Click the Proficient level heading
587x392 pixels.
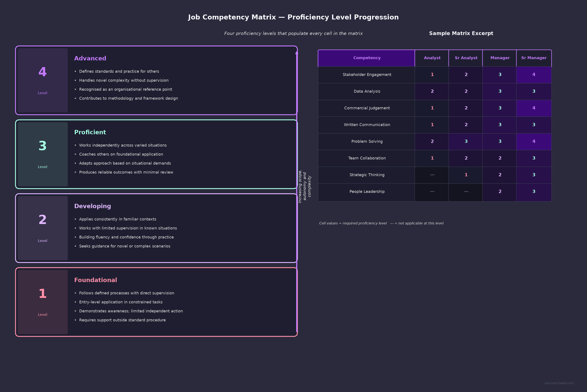click(x=90, y=132)
